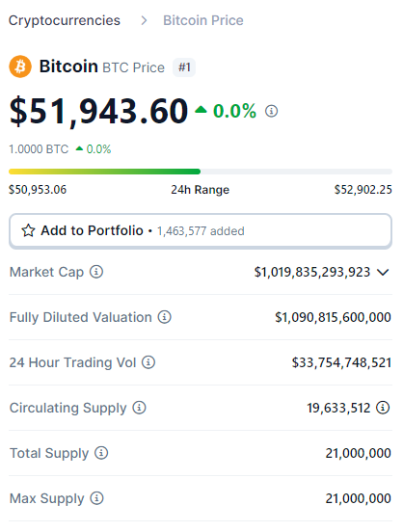Screen dimensions: 403x532
Task: Show the 24 Hour Trading Vol info tooltip
Action: tap(148, 362)
